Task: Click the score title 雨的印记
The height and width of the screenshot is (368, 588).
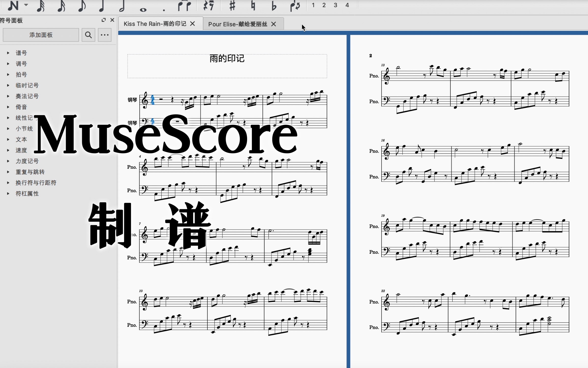Action: point(227,59)
